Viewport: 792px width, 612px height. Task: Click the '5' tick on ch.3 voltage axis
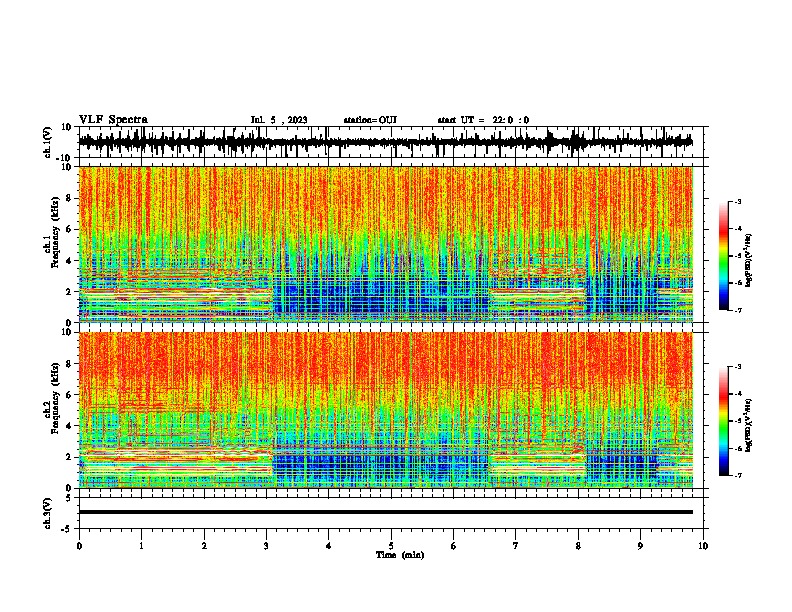[69, 498]
